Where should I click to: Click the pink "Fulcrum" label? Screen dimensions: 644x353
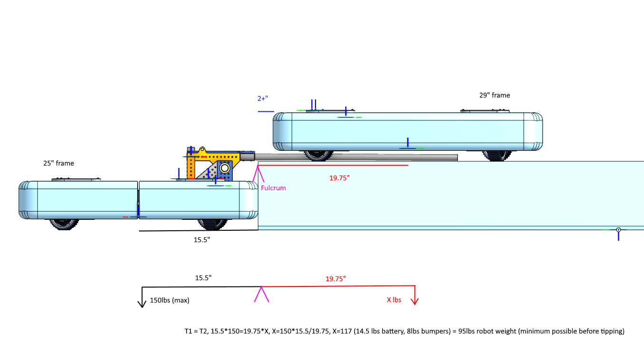pos(273,188)
